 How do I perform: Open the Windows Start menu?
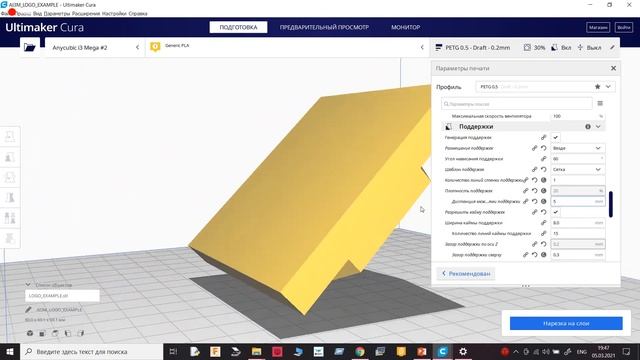10,351
